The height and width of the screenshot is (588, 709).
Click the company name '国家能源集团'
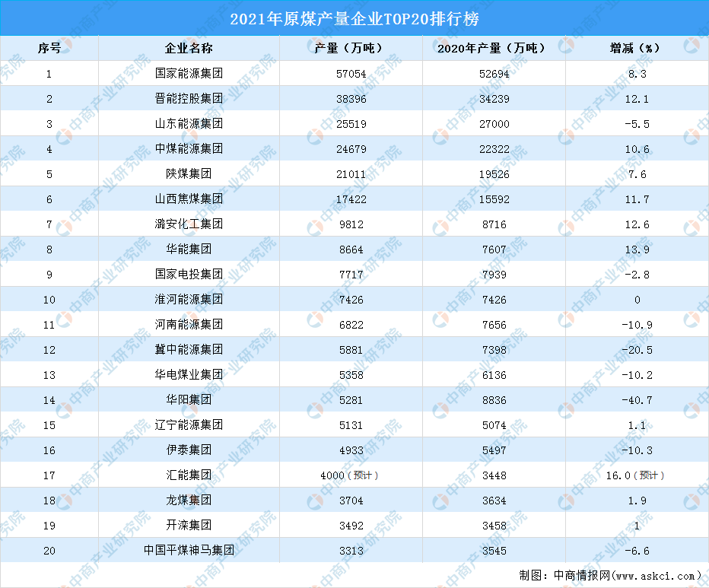pyautogui.click(x=189, y=73)
